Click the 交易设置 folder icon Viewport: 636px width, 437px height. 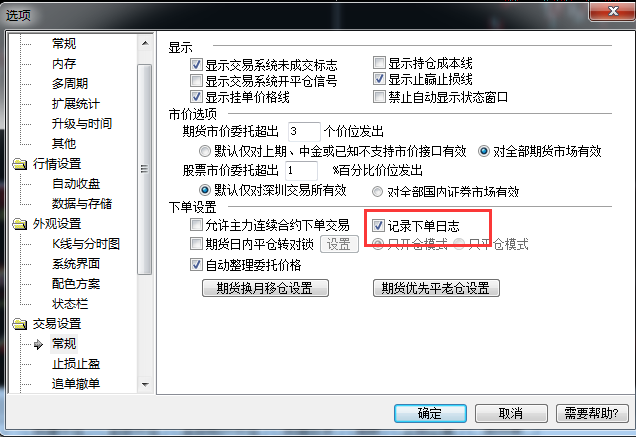19,324
